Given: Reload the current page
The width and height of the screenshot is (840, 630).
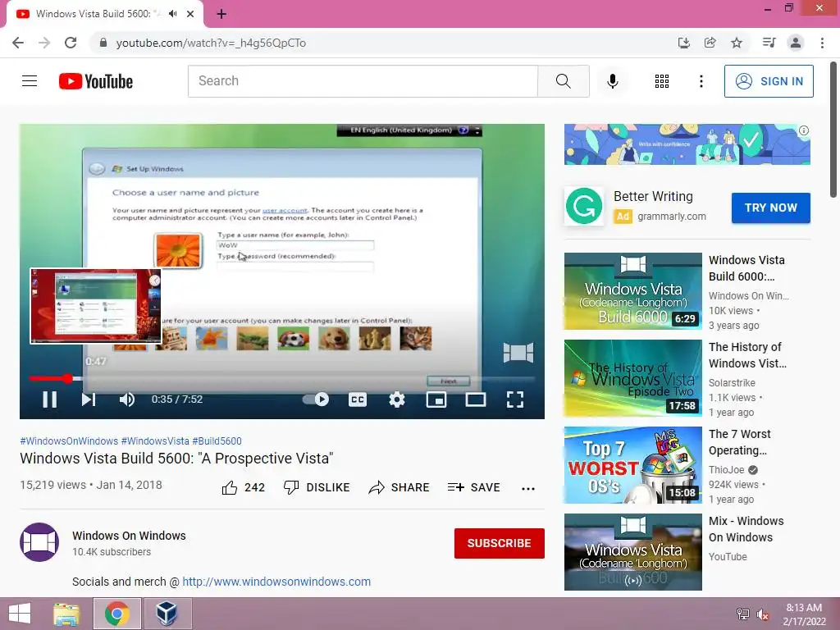Looking at the screenshot, I should [x=71, y=43].
